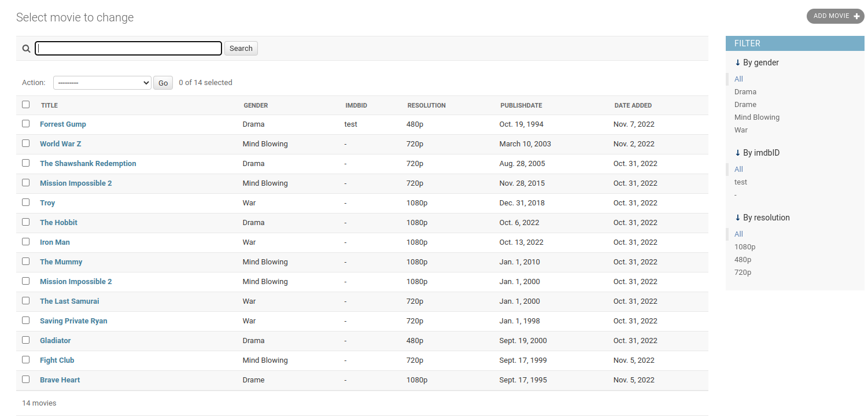
Task: Select All under By resolution filter
Action: click(738, 234)
